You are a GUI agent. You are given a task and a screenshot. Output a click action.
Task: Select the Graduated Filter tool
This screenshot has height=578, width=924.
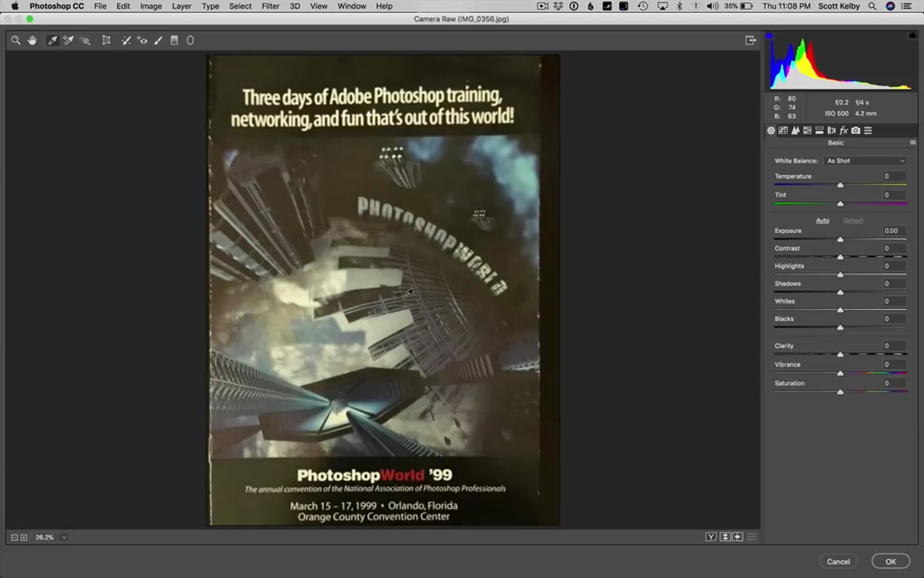click(174, 40)
